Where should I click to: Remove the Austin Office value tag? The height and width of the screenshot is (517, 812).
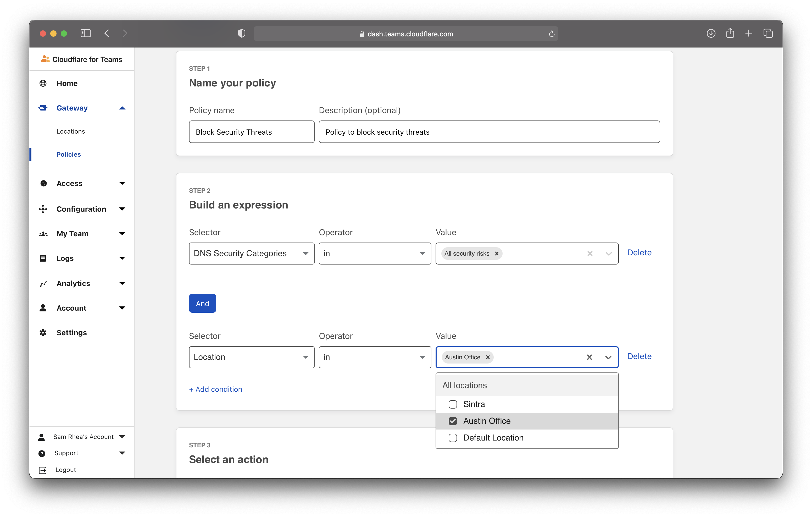(x=488, y=357)
